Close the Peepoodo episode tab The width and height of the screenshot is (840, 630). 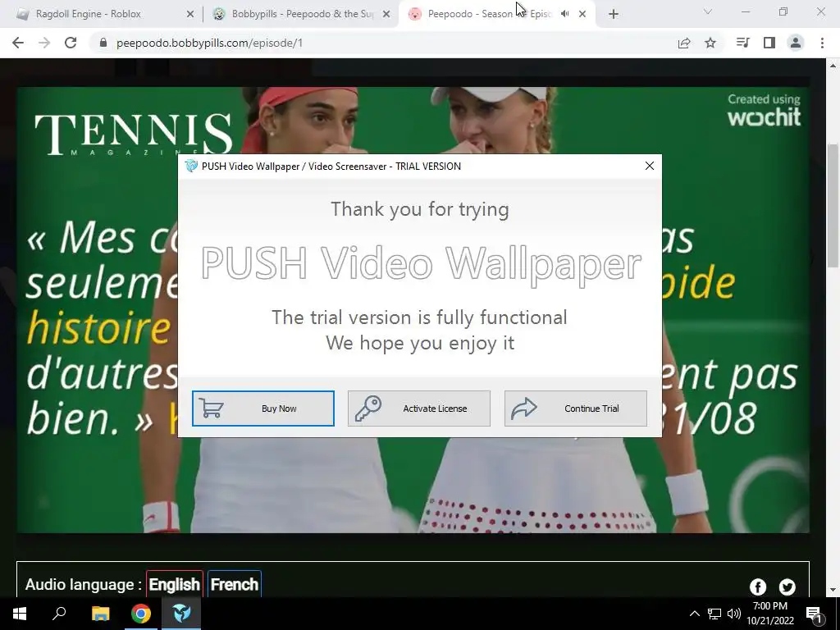click(582, 14)
